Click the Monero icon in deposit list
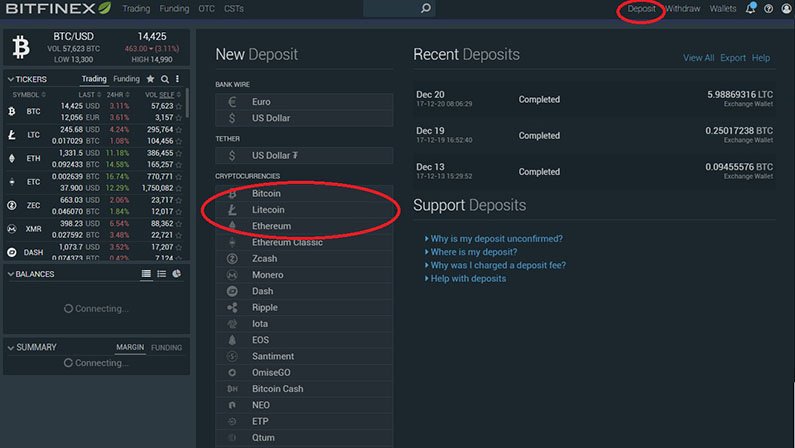The height and width of the screenshot is (448, 795). click(x=232, y=275)
